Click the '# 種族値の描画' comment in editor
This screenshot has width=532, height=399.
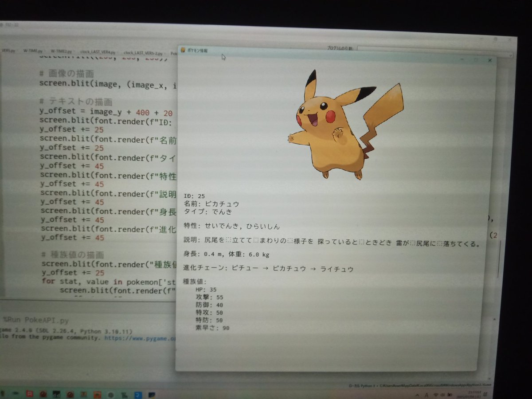pos(73,255)
